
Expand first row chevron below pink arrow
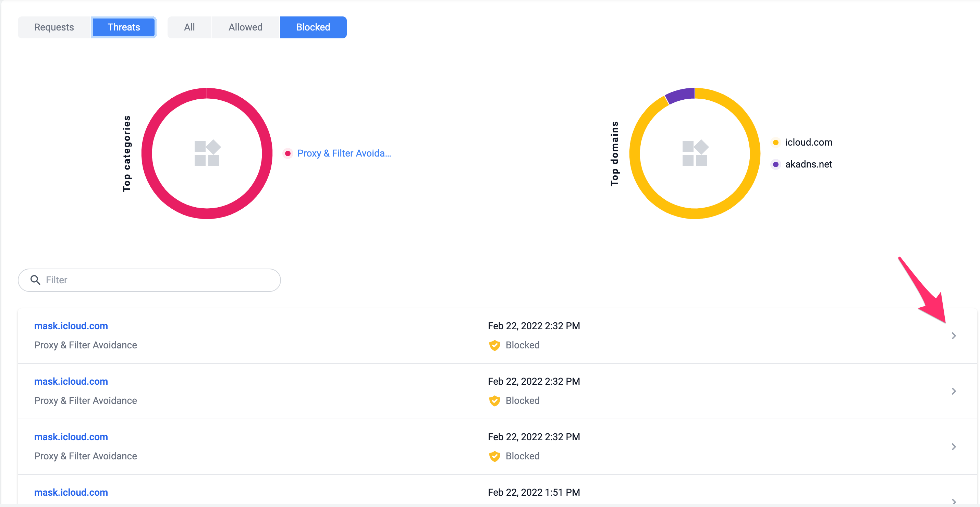[x=954, y=335]
